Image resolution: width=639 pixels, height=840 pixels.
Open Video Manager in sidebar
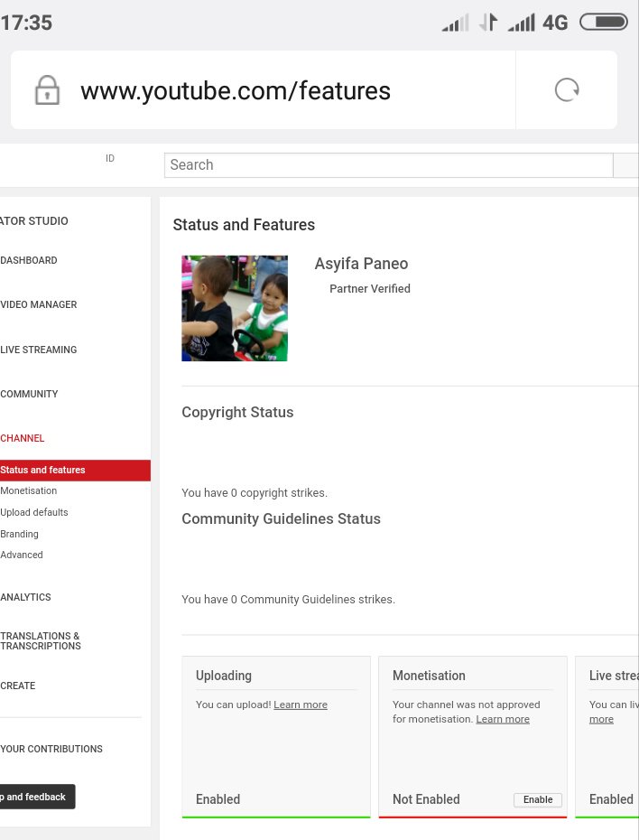[x=39, y=304]
